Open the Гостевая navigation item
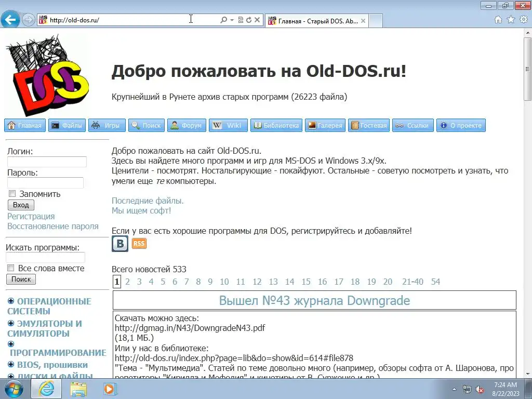This screenshot has width=532, height=399. (x=369, y=125)
